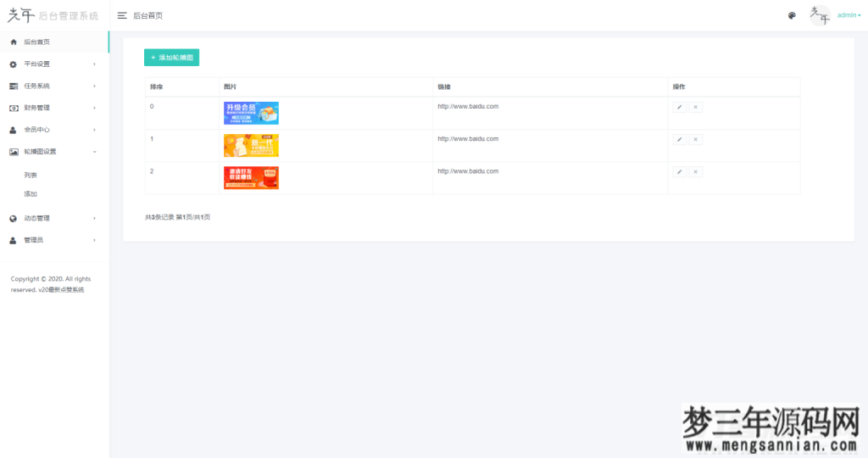Click the 升级会员 banner thumbnail
The height and width of the screenshot is (458, 868).
[x=251, y=113]
